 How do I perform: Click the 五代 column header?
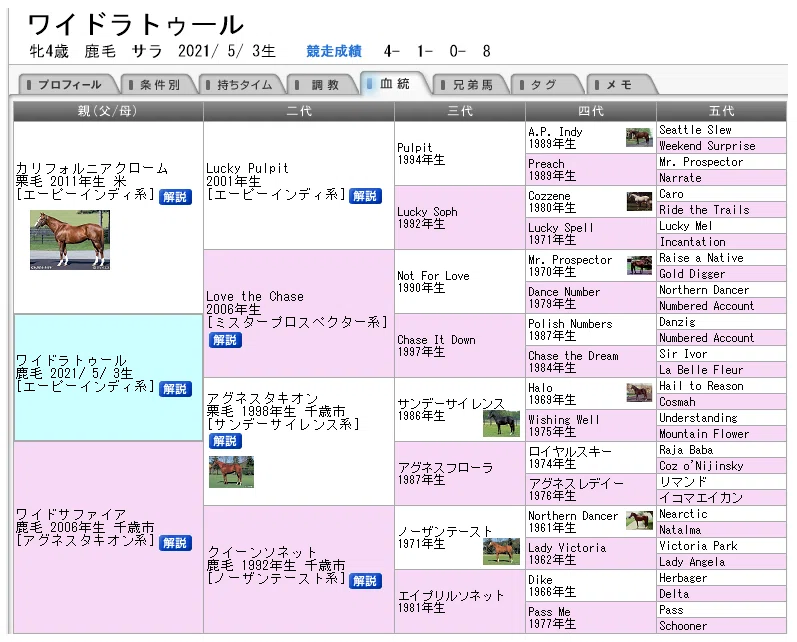point(721,111)
